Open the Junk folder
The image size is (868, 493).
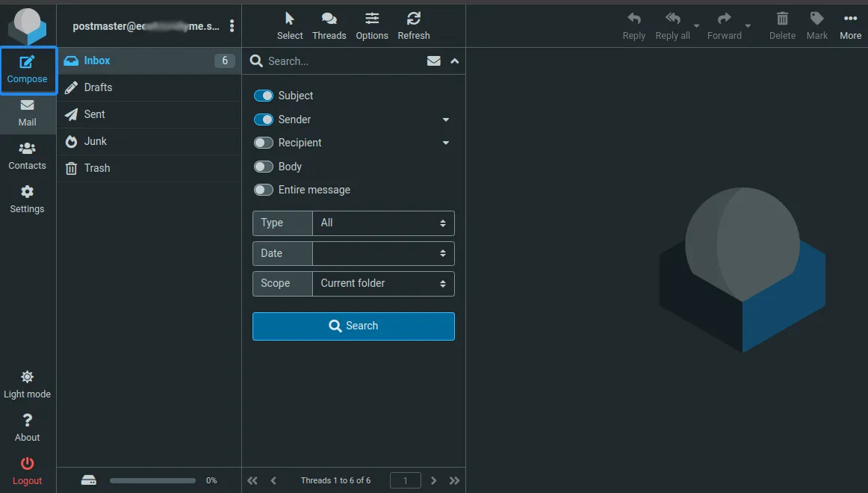(149, 141)
